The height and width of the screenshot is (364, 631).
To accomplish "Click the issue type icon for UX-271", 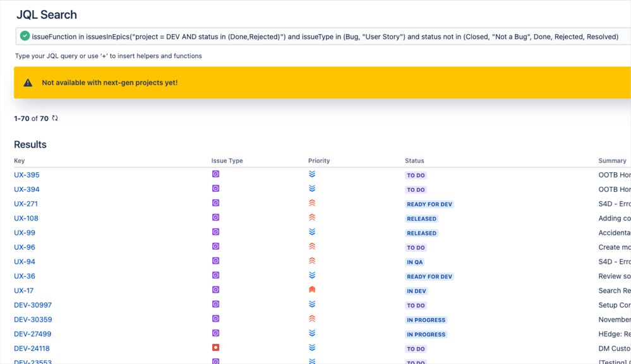I will point(215,203).
